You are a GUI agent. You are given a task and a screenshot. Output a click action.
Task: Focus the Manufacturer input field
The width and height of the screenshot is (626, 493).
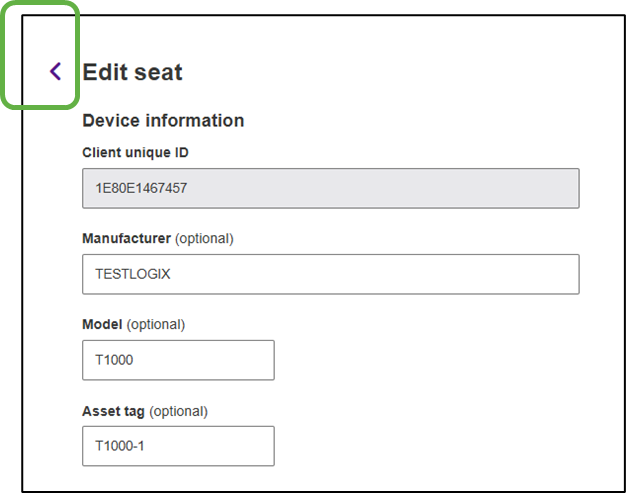click(330, 274)
